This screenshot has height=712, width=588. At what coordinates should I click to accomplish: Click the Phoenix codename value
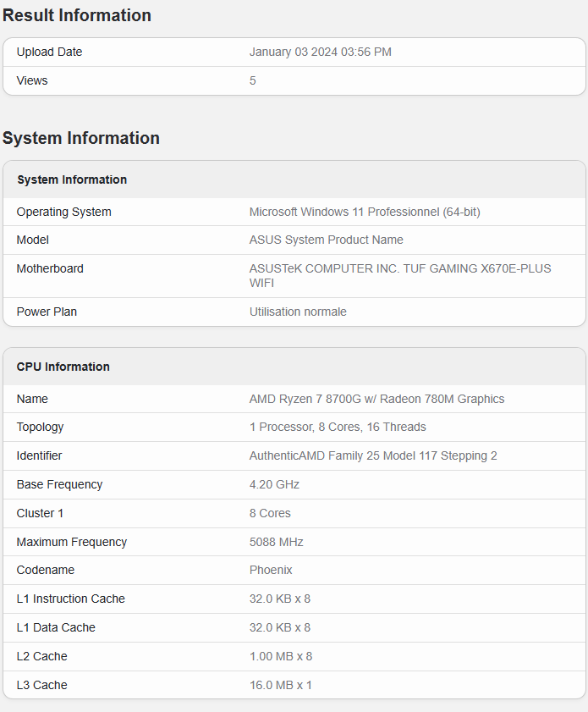point(271,570)
